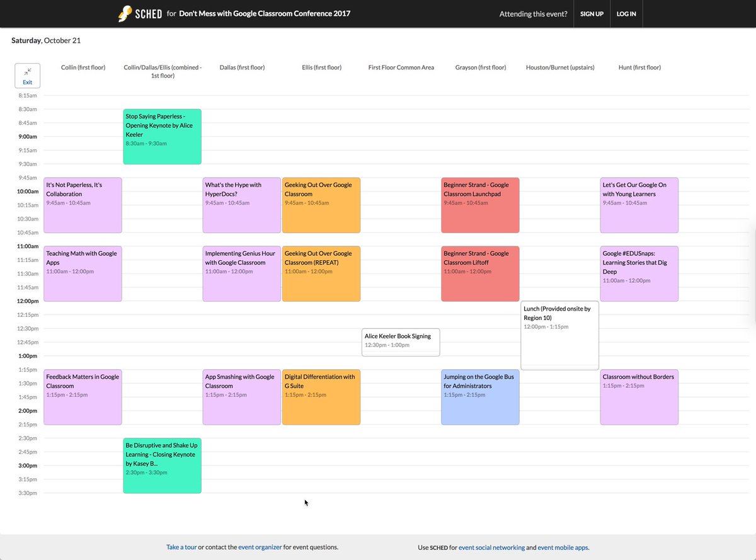
Task: Open the Take a tour link
Action: tap(181, 547)
